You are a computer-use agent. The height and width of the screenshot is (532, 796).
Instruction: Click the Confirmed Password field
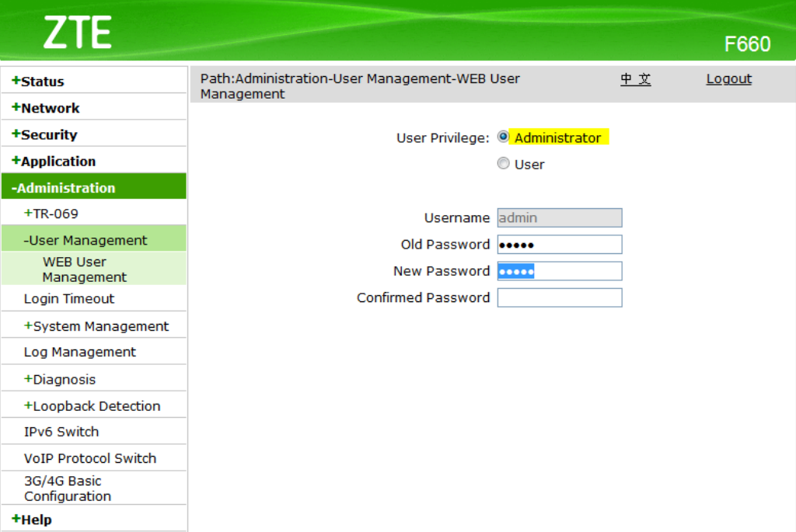click(560, 297)
